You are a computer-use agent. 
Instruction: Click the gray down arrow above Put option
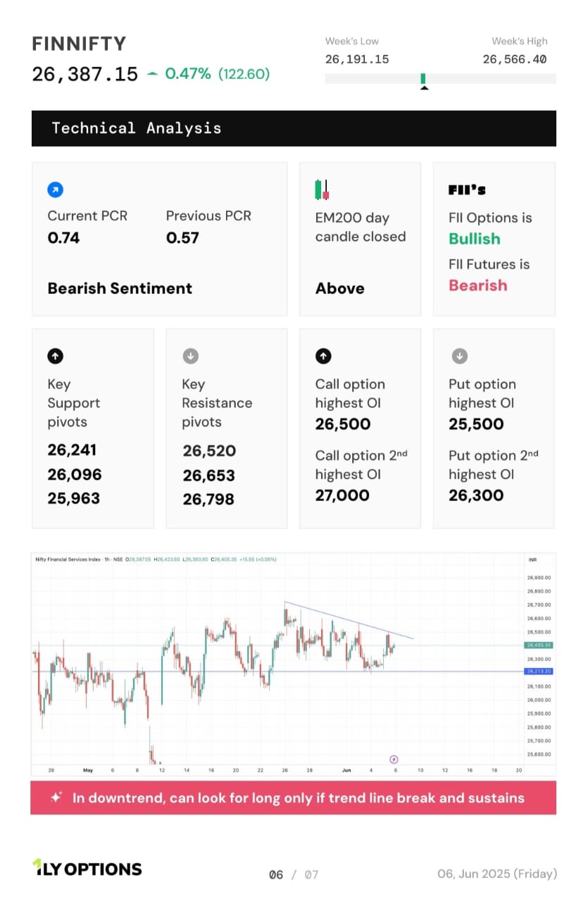459,356
